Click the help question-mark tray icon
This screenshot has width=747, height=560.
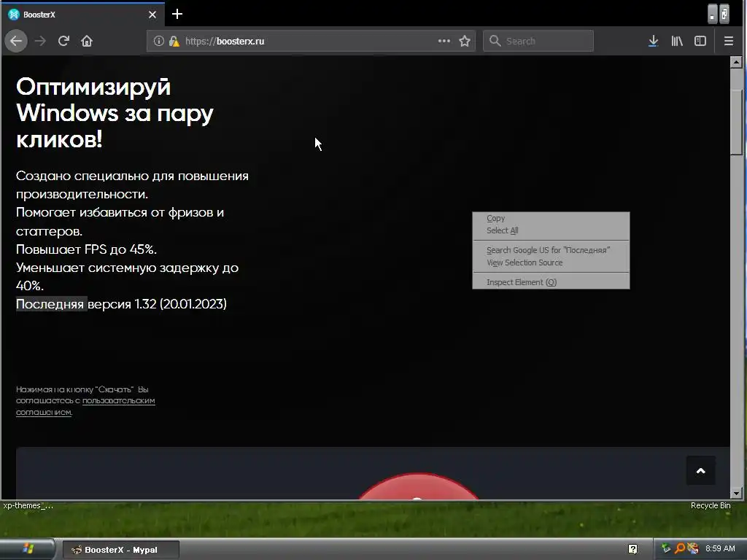pos(632,549)
